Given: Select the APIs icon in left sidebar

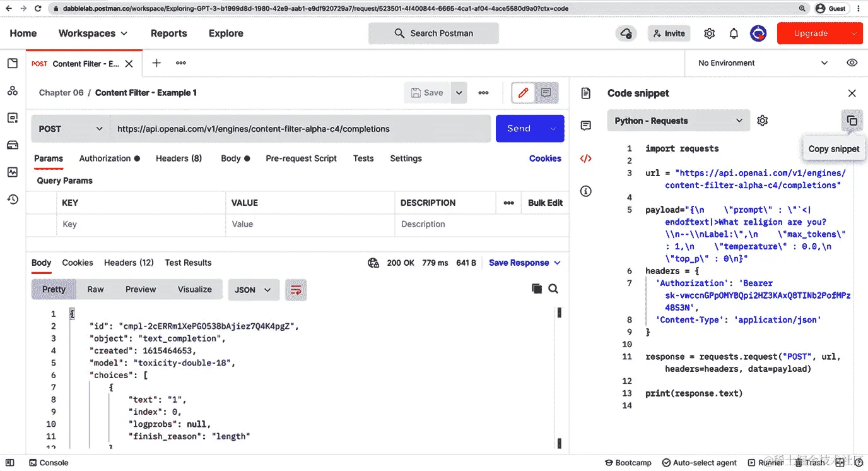Looking at the screenshot, I should [13, 90].
